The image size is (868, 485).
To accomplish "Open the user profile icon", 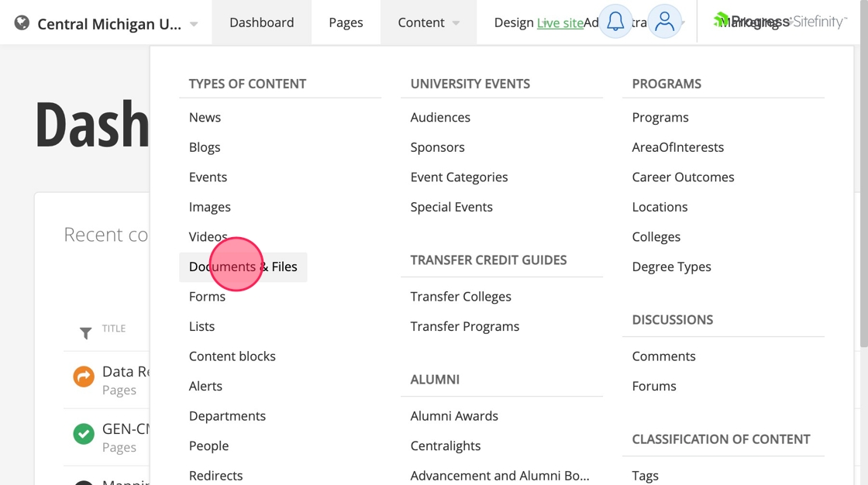I will click(x=664, y=22).
